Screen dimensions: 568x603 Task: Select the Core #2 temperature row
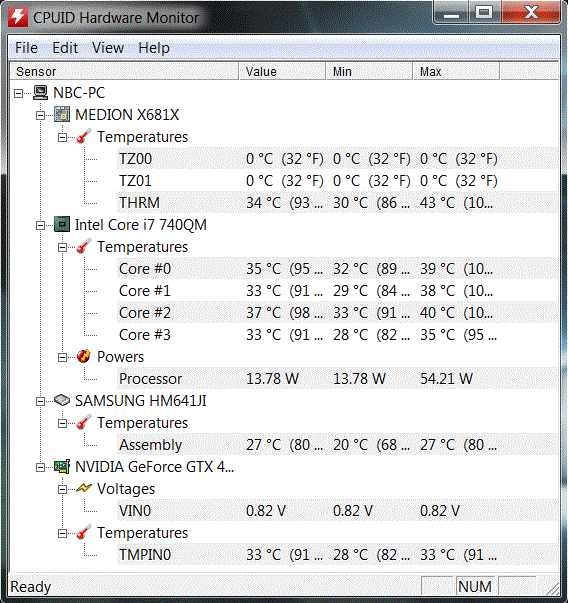[338, 313]
